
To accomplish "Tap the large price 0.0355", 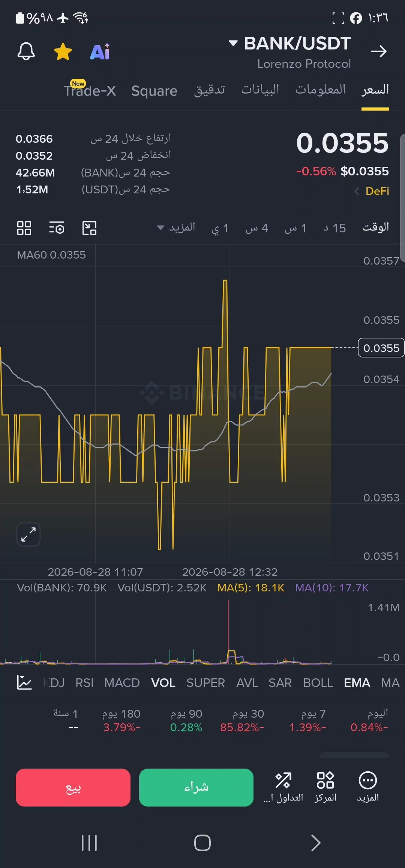I will (342, 143).
